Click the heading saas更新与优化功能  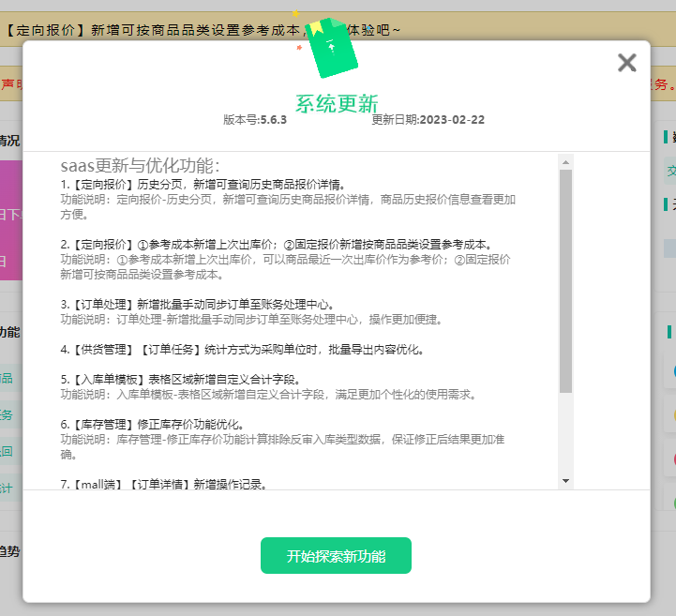coord(140,166)
